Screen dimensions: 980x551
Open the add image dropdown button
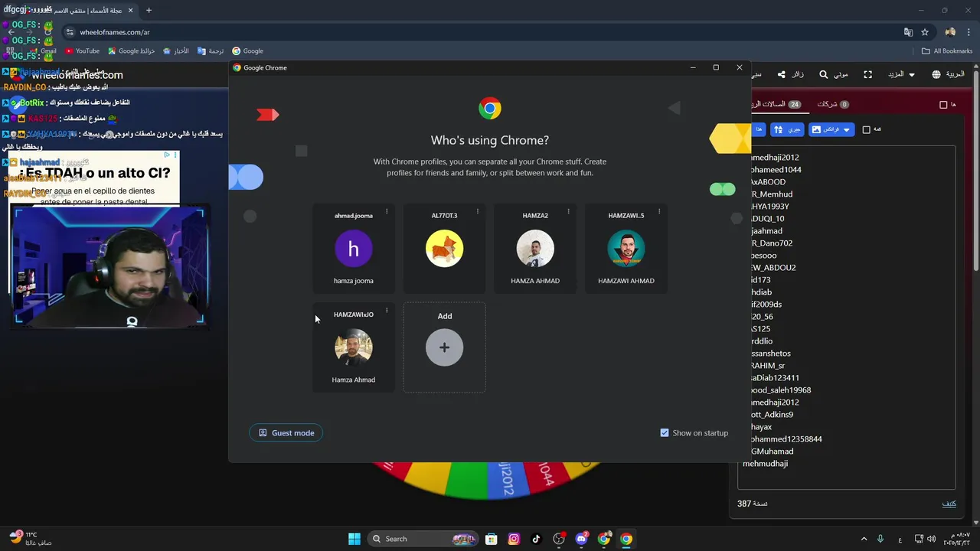tap(831, 130)
